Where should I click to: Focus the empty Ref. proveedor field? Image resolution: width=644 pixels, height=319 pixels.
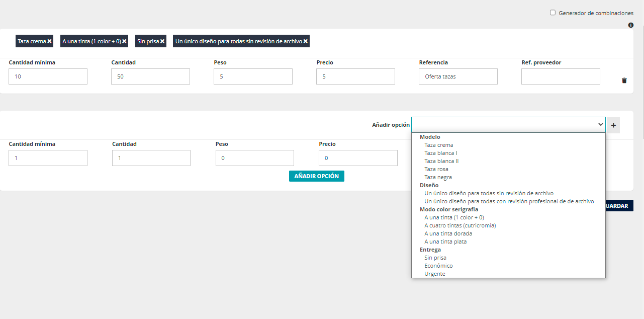coord(560,76)
